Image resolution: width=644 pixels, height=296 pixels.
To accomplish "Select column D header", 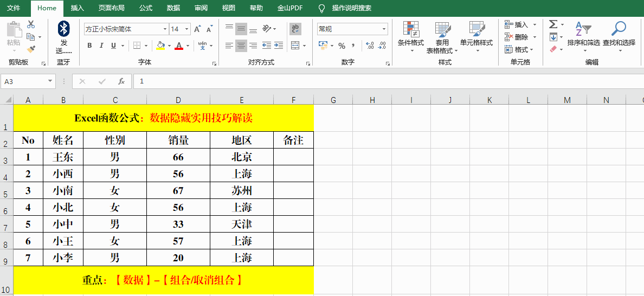I will [x=178, y=100].
